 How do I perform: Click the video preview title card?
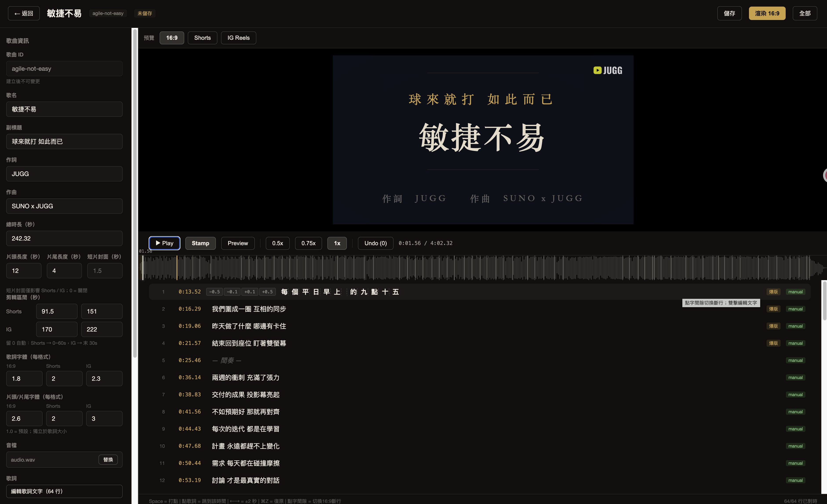pos(483,140)
